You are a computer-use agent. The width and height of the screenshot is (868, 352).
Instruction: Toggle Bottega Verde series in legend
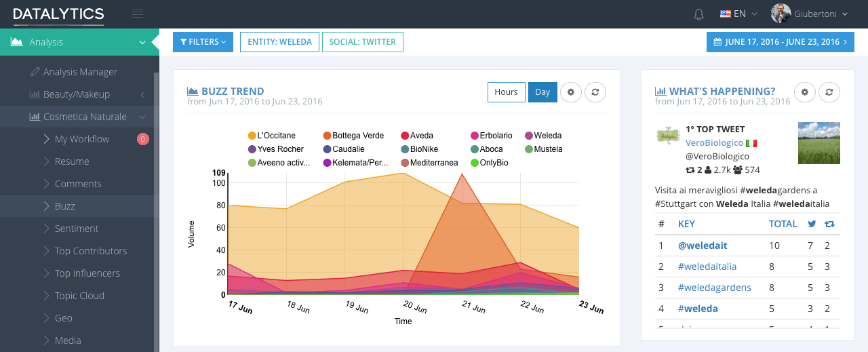coord(354,136)
